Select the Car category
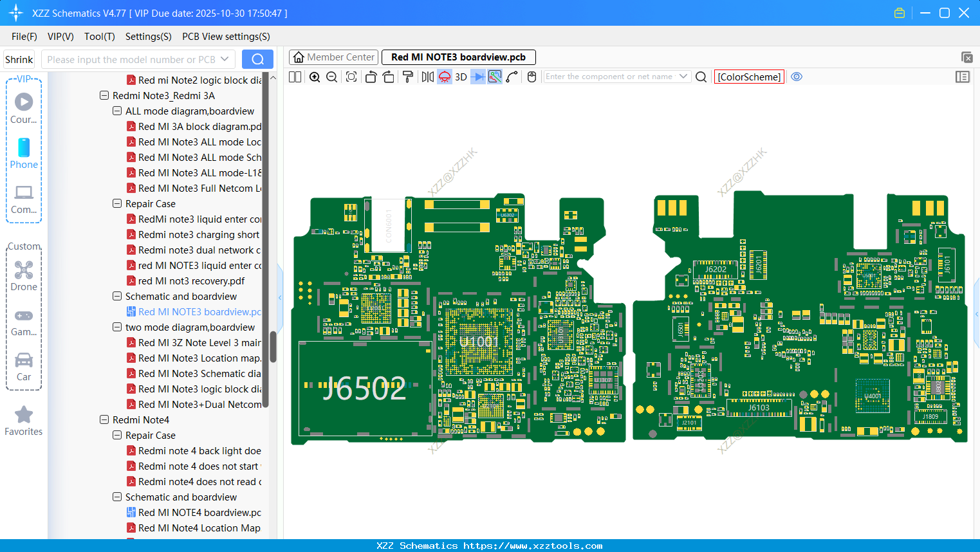Screen dimensions: 980x552 tap(24, 366)
